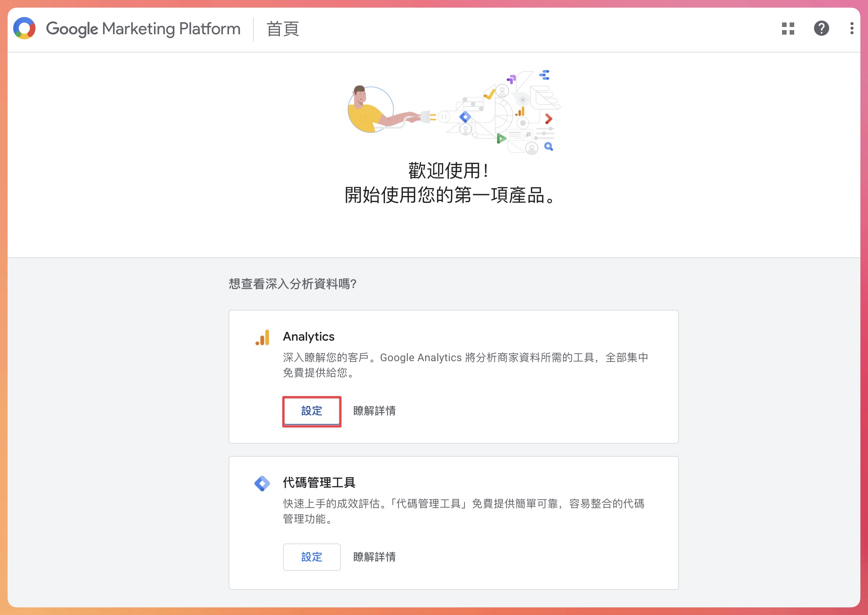868x615 pixels.
Task: Open the Analytics card heading
Action: (308, 336)
